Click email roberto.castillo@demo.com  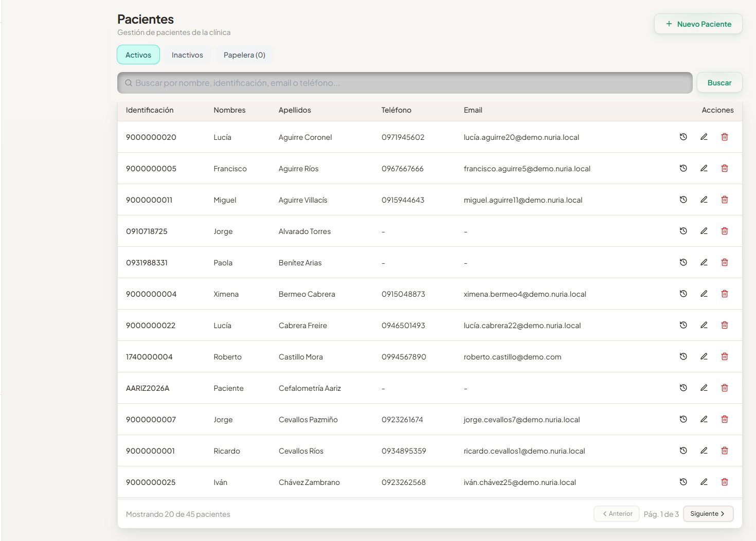coord(512,357)
